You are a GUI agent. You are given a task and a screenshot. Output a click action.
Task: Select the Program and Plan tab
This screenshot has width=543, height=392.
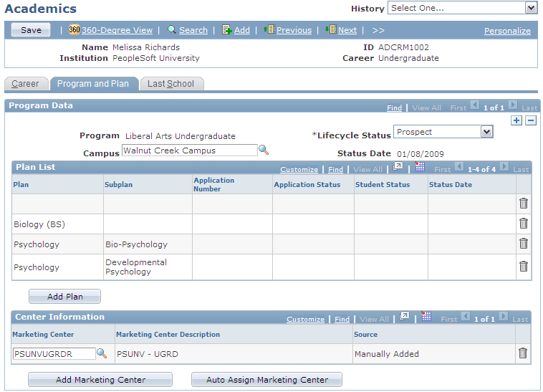coord(93,84)
